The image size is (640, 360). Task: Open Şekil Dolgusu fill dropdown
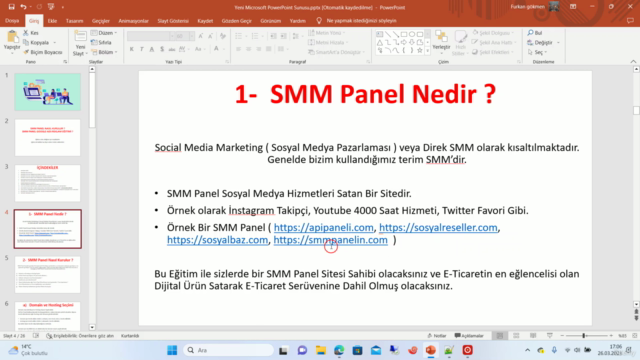pos(494,33)
